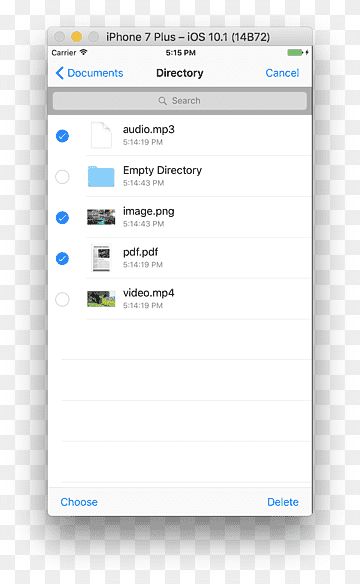This screenshot has width=360, height=584.
Task: Click the 5:14:19 PM timestamp under video.mp4
Action: pos(143,305)
